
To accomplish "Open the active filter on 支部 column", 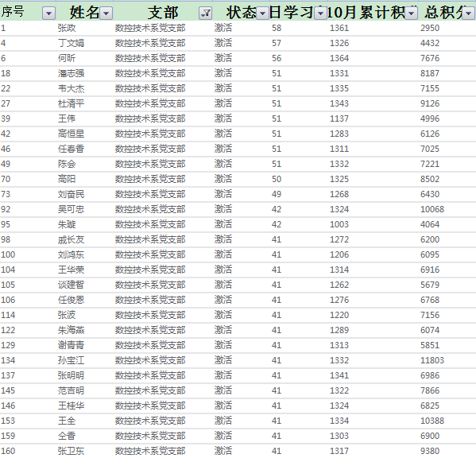I will pos(206,13).
